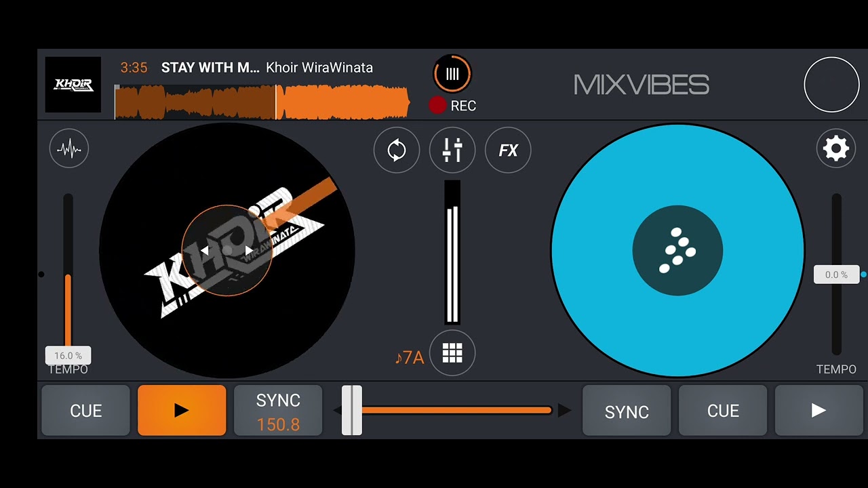The width and height of the screenshot is (868, 488).
Task: Click the left deck TEMPO label
Action: 68,369
